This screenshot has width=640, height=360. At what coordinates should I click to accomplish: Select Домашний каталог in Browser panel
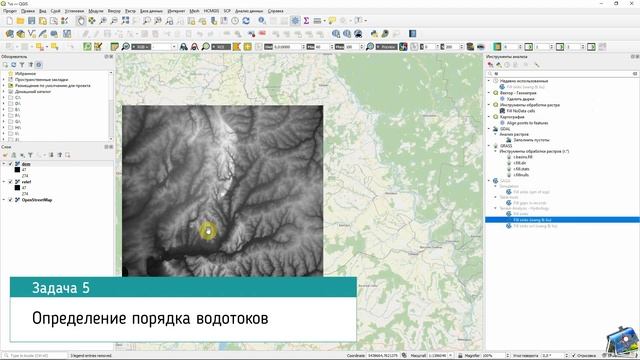click(33, 92)
